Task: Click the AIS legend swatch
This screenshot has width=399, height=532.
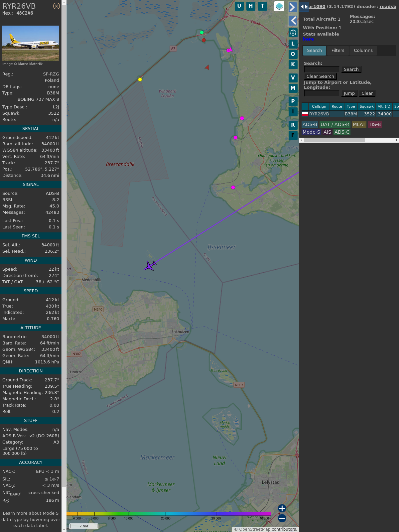Action: (x=327, y=132)
